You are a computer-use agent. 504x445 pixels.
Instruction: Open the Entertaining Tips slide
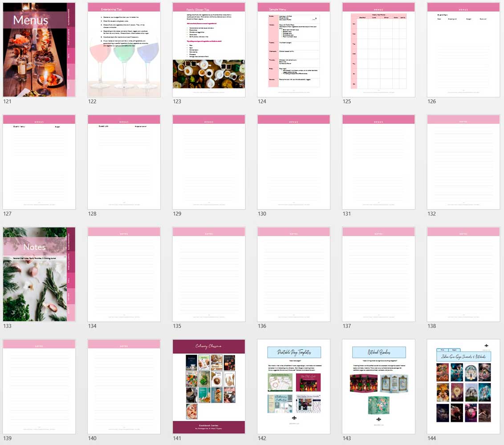(x=124, y=49)
